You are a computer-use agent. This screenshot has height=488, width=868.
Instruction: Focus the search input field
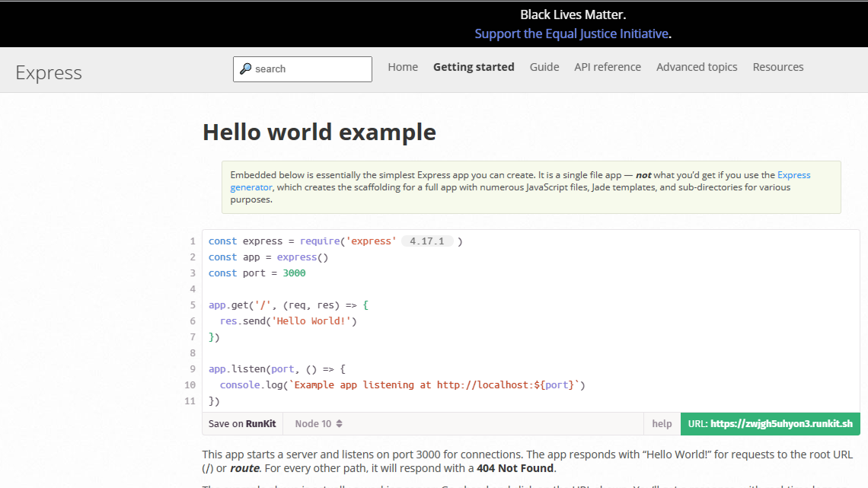point(302,69)
